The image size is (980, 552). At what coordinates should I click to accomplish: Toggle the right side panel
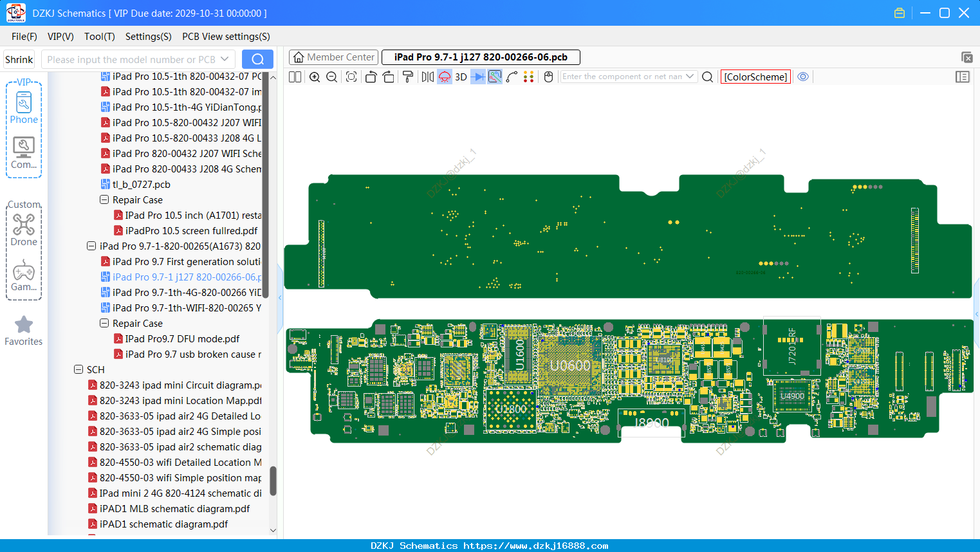963,77
